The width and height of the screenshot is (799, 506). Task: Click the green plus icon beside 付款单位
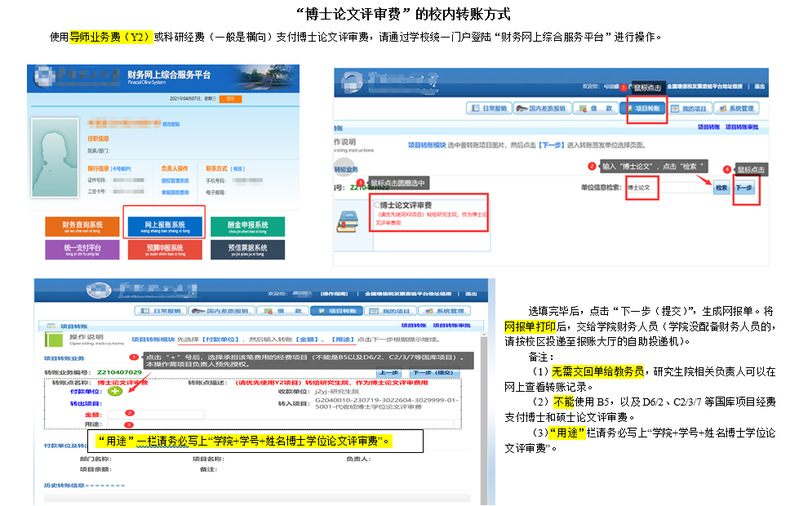[117, 390]
